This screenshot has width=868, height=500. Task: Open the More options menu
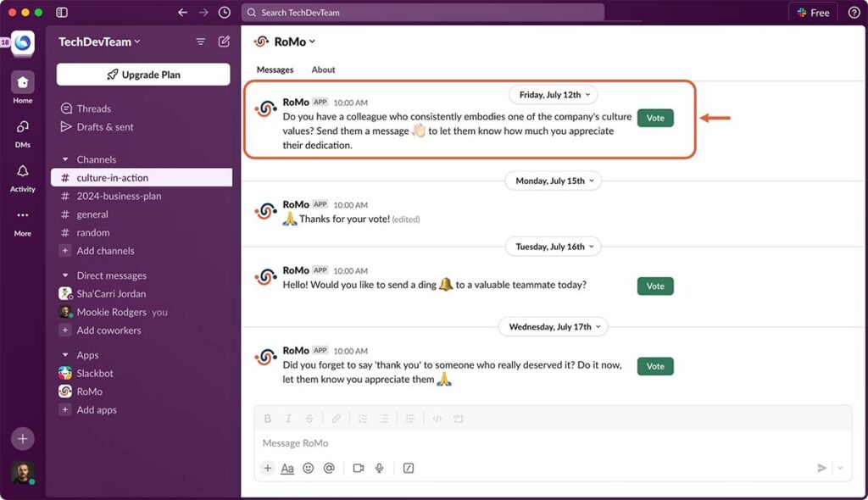(x=23, y=222)
